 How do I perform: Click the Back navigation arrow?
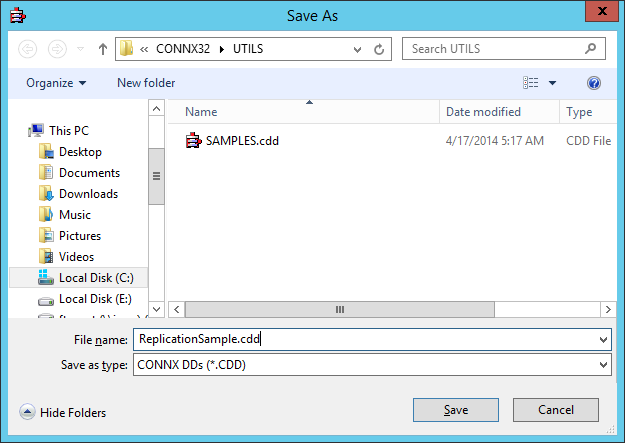[x=28, y=49]
